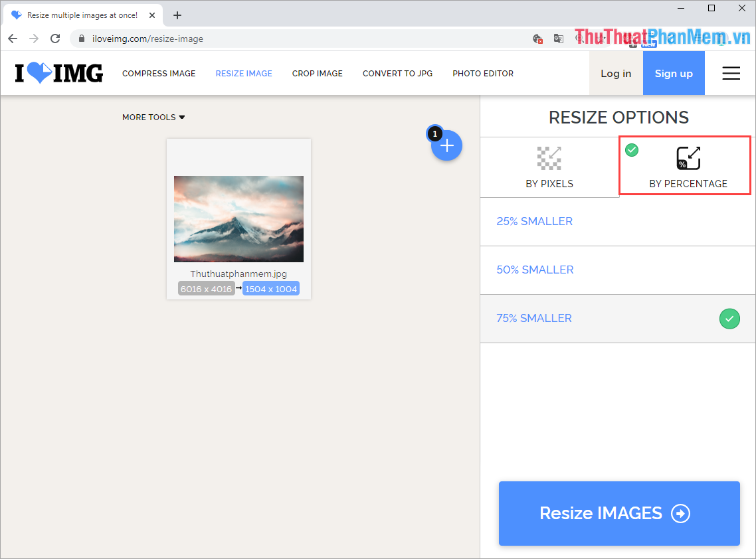This screenshot has height=559, width=756.
Task: Select the 50% SMALLER option
Action: tap(535, 270)
